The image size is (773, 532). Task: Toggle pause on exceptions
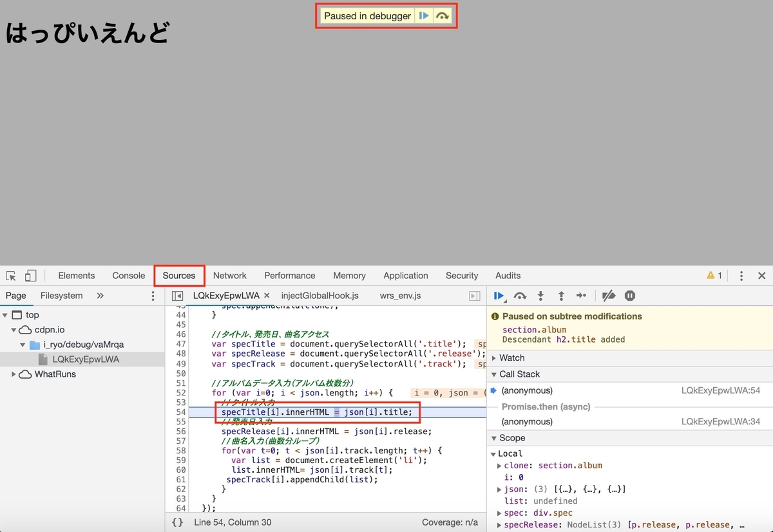[630, 296]
